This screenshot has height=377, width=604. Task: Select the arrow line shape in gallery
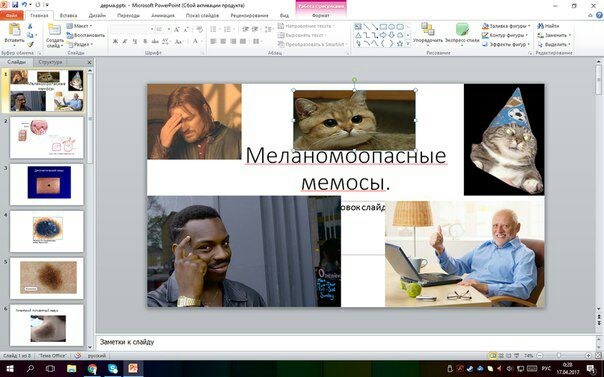pyautogui.click(x=374, y=27)
